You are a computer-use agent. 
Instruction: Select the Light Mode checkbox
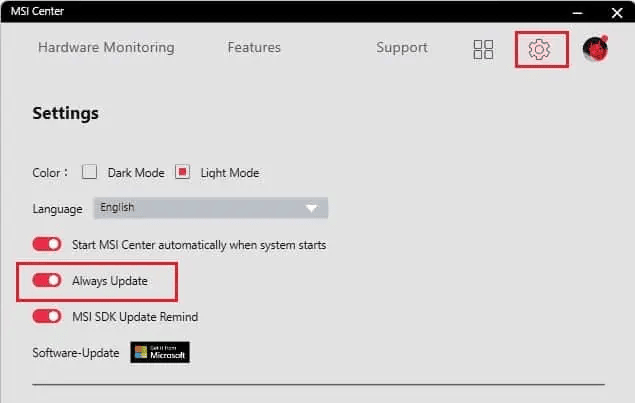point(183,172)
